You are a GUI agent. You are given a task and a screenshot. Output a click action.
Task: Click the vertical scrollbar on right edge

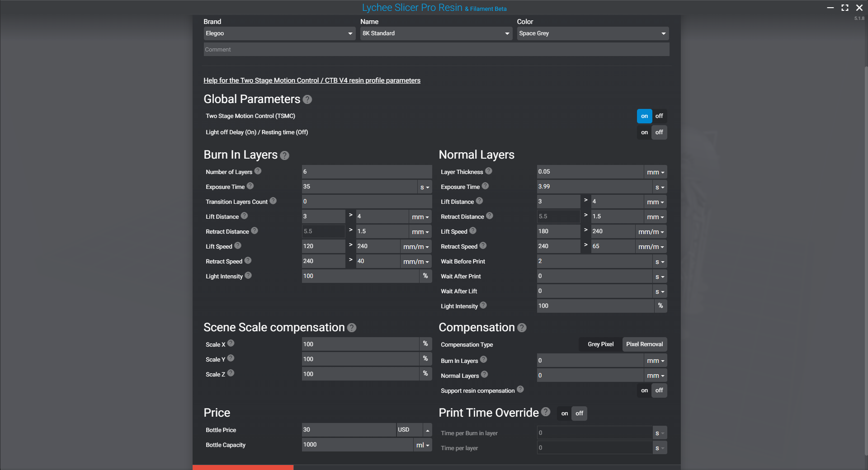[x=866, y=261]
